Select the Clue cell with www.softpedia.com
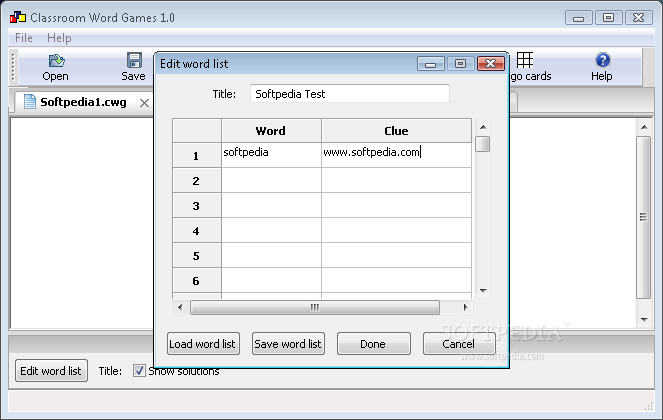This screenshot has width=663, height=420. click(396, 155)
